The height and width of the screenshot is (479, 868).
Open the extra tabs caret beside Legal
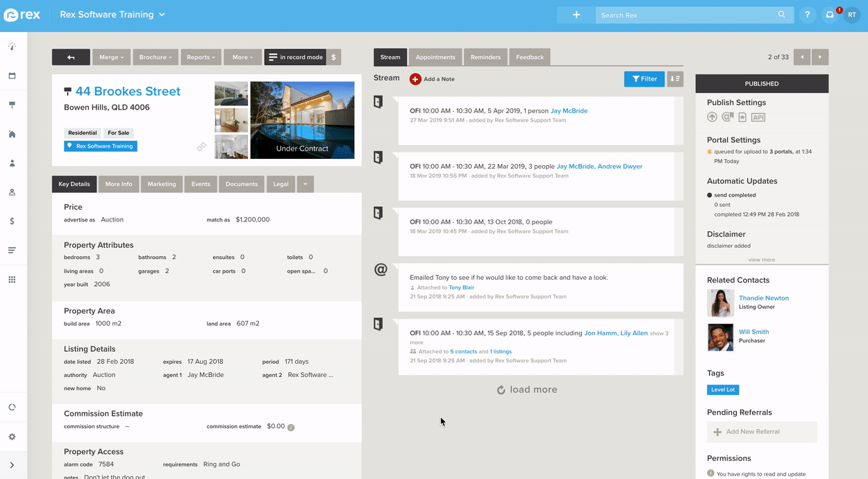click(x=305, y=184)
